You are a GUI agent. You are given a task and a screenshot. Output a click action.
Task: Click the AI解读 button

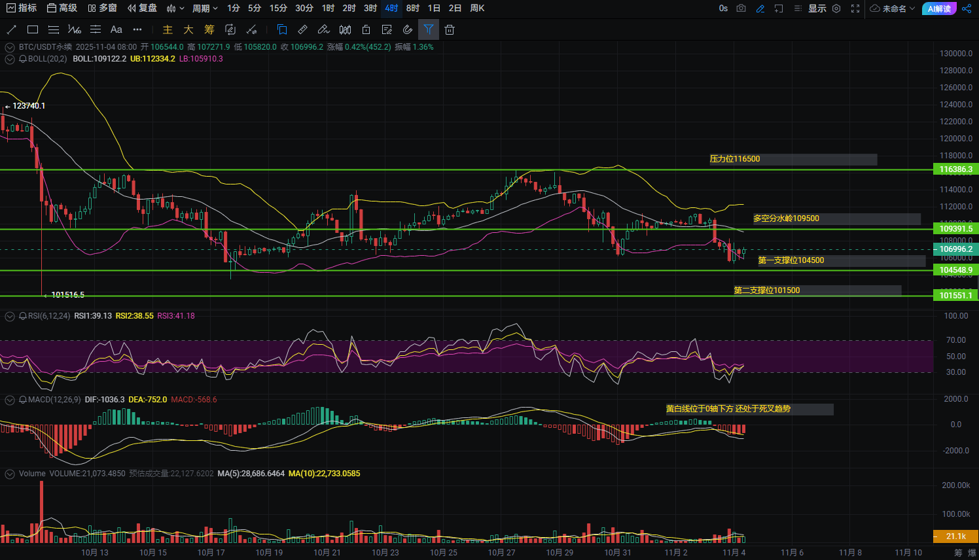939,9
